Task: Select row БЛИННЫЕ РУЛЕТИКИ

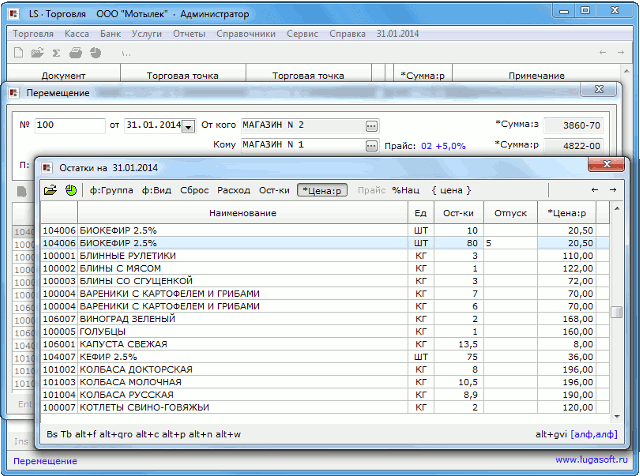Action: (325, 256)
